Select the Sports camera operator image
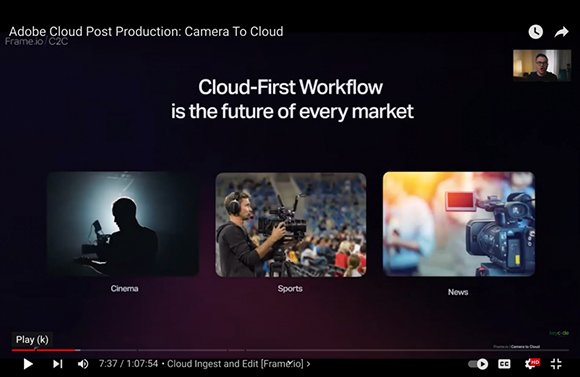This screenshot has width=580, height=377. pyautogui.click(x=291, y=225)
